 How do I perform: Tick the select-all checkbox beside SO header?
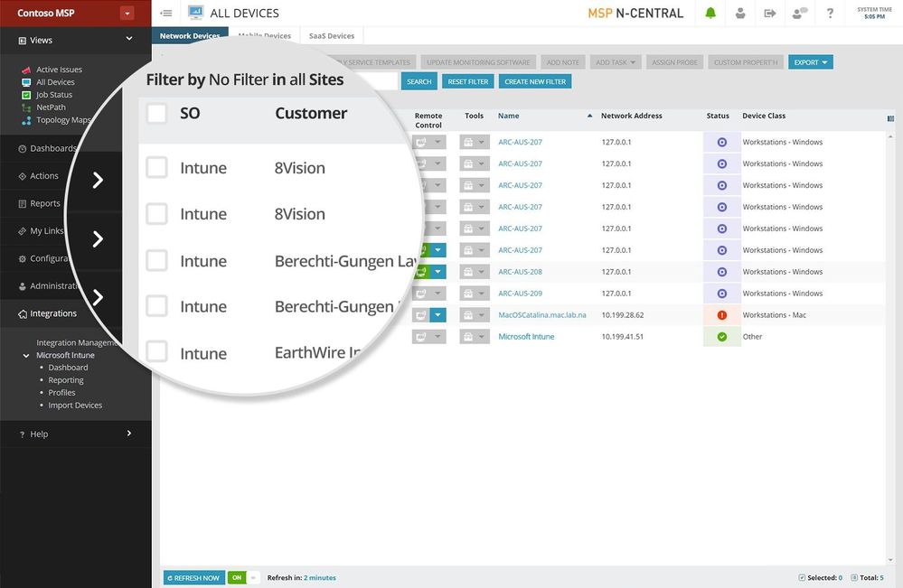click(x=156, y=113)
